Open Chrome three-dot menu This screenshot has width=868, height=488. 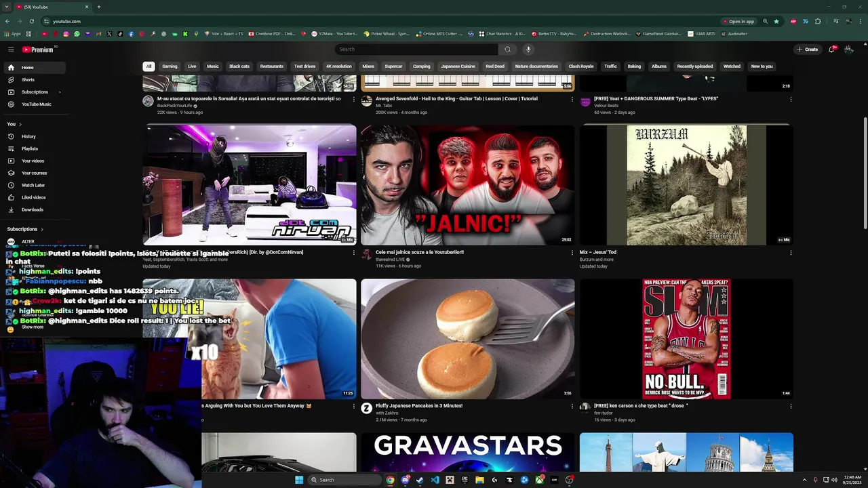point(860,21)
